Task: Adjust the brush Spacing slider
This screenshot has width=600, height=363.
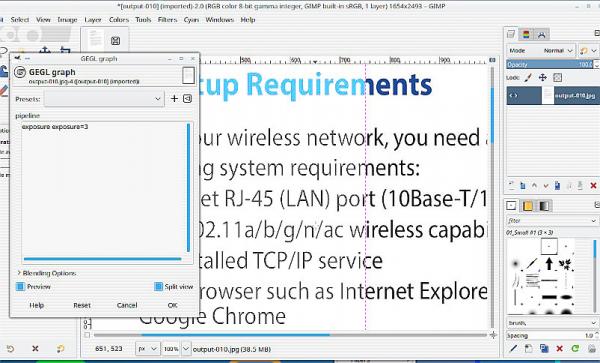Action: 550,335
